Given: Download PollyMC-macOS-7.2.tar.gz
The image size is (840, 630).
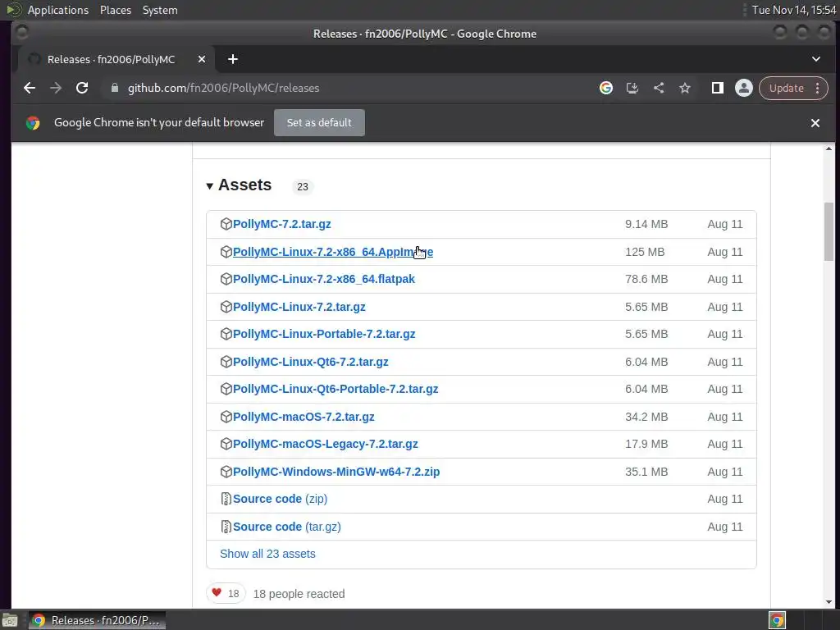Looking at the screenshot, I should pos(304,417).
